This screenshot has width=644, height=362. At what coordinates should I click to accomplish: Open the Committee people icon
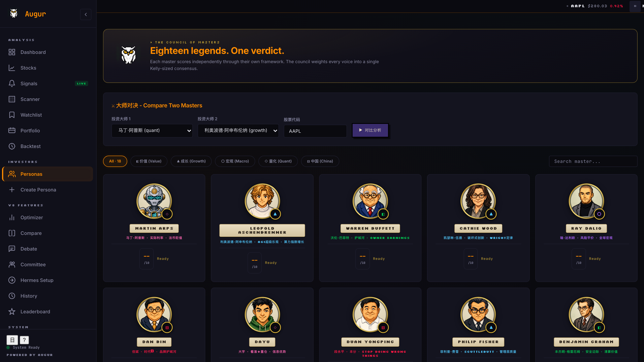(12, 265)
